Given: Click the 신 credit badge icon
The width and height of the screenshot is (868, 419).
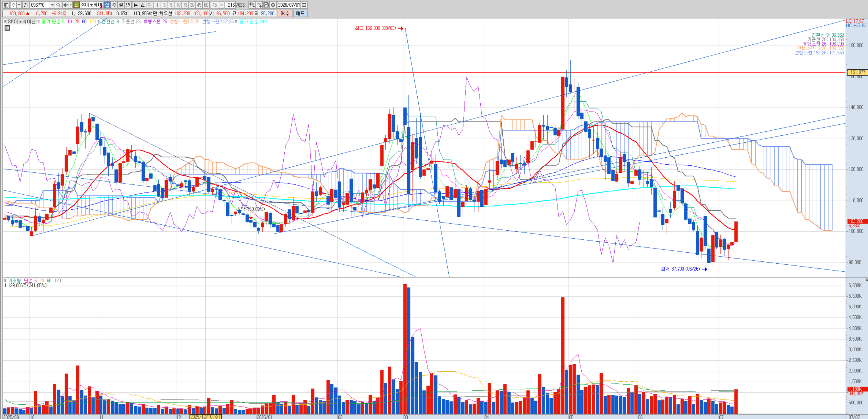Looking at the screenshot, I should pyautogui.click(x=76, y=5).
